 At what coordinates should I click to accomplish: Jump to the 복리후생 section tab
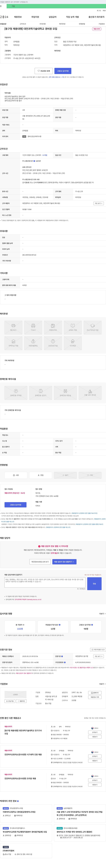click(62, 24)
